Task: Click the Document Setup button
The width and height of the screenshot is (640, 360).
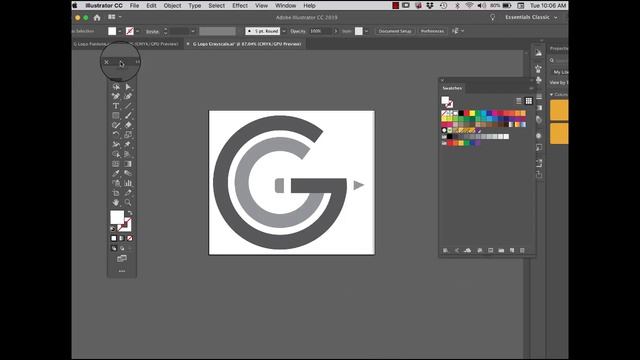Action: 395,31
